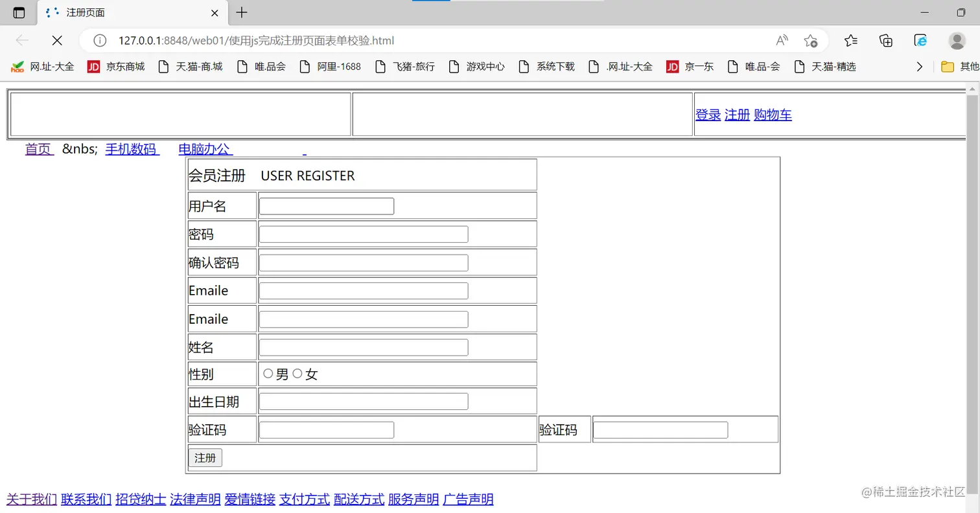Click the Read aloud icon
This screenshot has width=980, height=513.
[782, 40]
